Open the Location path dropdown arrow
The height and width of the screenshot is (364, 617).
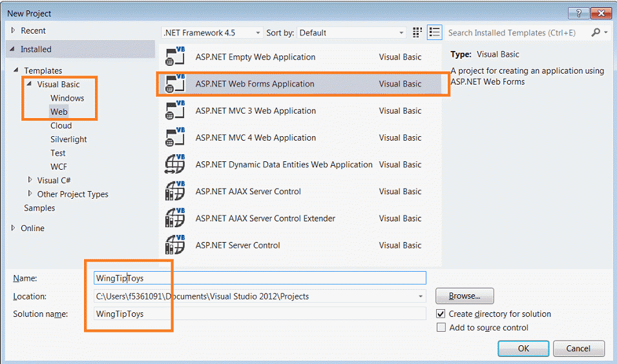click(420, 296)
